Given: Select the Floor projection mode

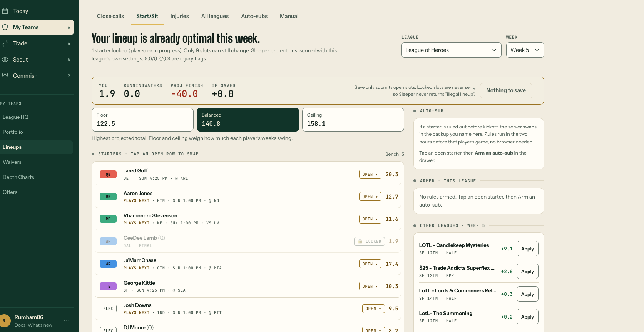Looking at the screenshot, I should coord(142,120).
